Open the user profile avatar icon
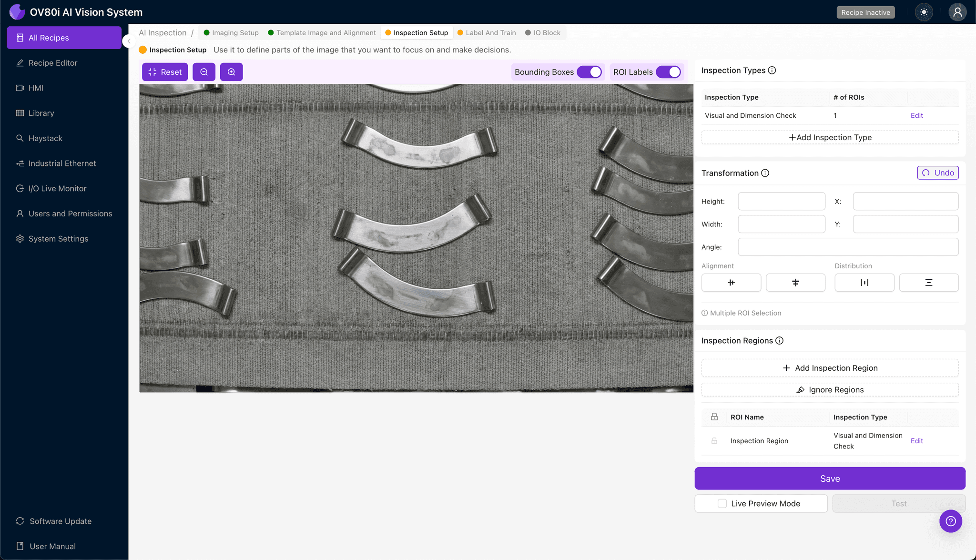The image size is (976, 560). (957, 12)
